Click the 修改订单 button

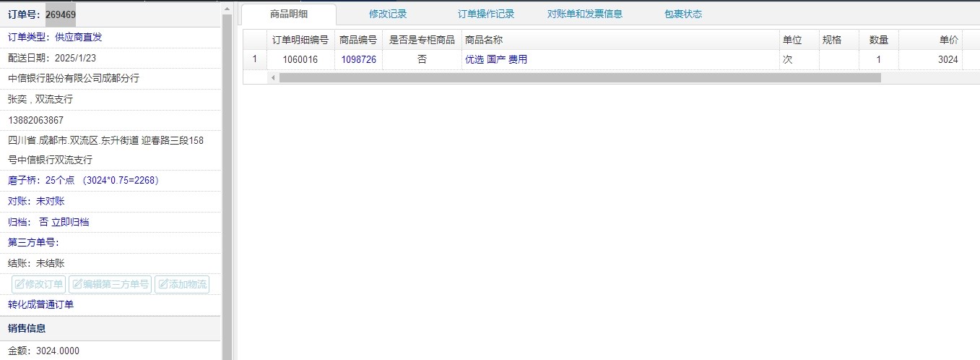[x=38, y=284]
